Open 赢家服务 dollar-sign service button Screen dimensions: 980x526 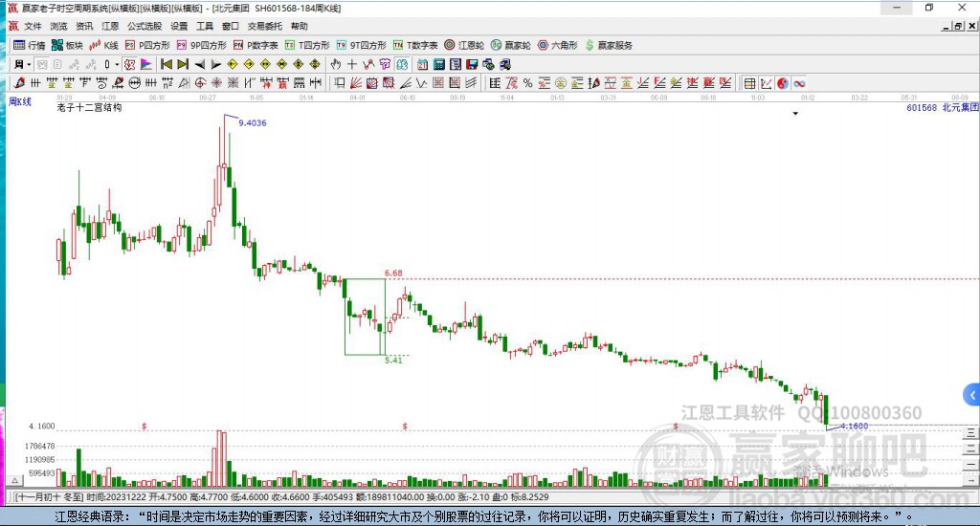609,45
